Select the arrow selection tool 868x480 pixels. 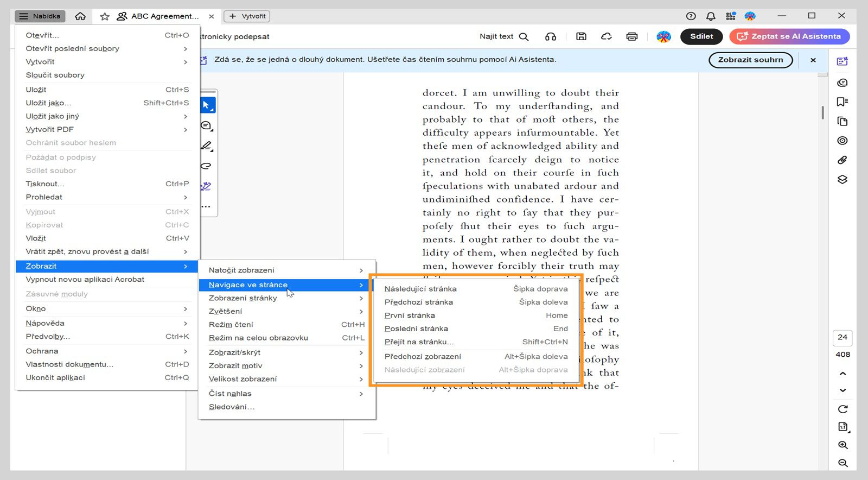pyautogui.click(x=207, y=105)
